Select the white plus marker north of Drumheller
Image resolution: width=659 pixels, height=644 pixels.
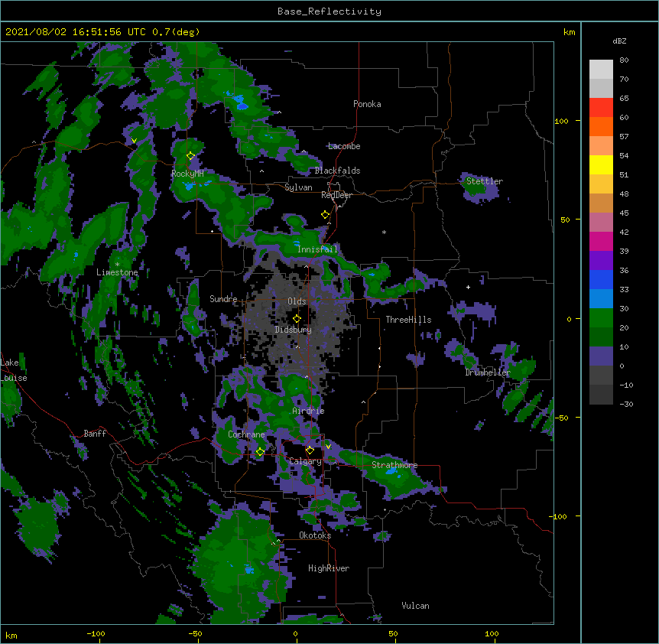pyautogui.click(x=468, y=287)
